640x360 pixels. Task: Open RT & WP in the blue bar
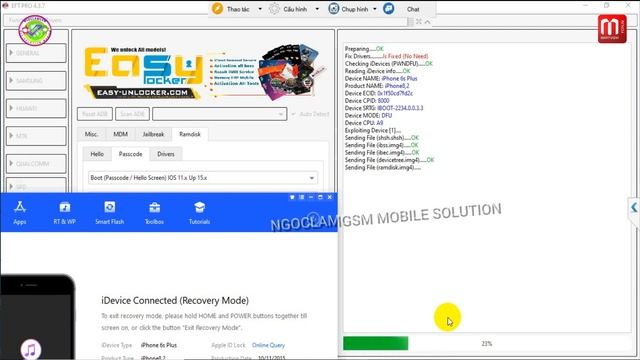coord(64,213)
